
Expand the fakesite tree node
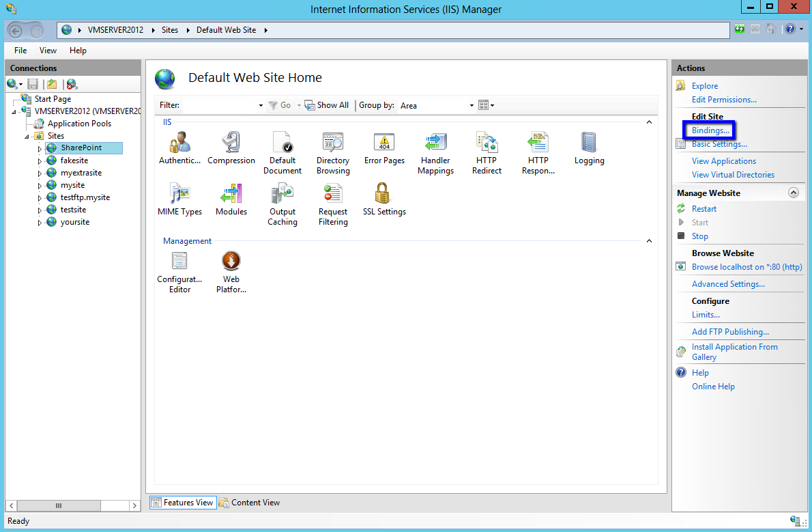coord(40,161)
